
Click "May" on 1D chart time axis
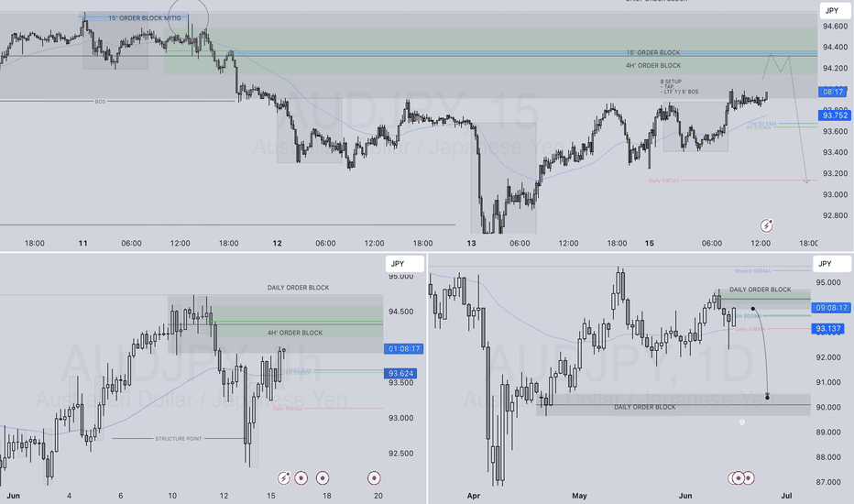pyautogui.click(x=579, y=495)
